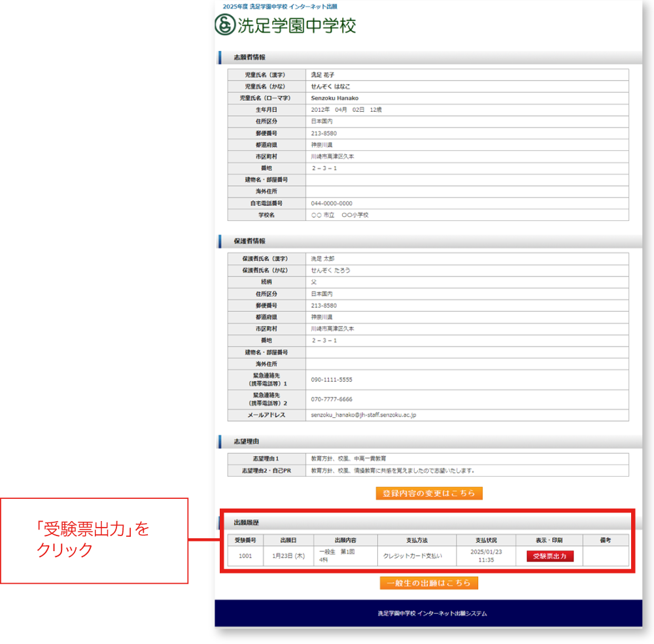The height and width of the screenshot is (644, 654).
Task: Click the 出願履歴 section heading
Action: click(x=247, y=522)
